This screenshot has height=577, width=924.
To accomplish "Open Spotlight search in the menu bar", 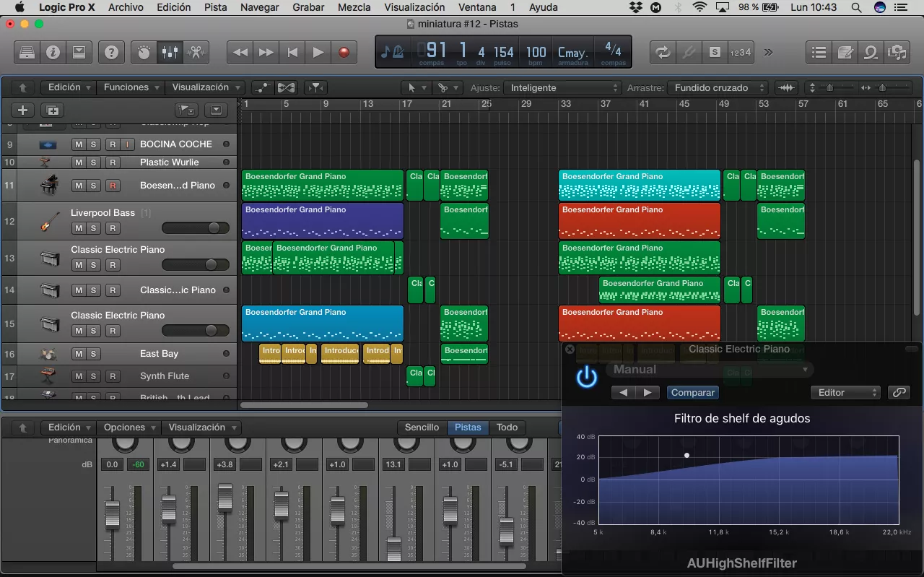I will [856, 7].
